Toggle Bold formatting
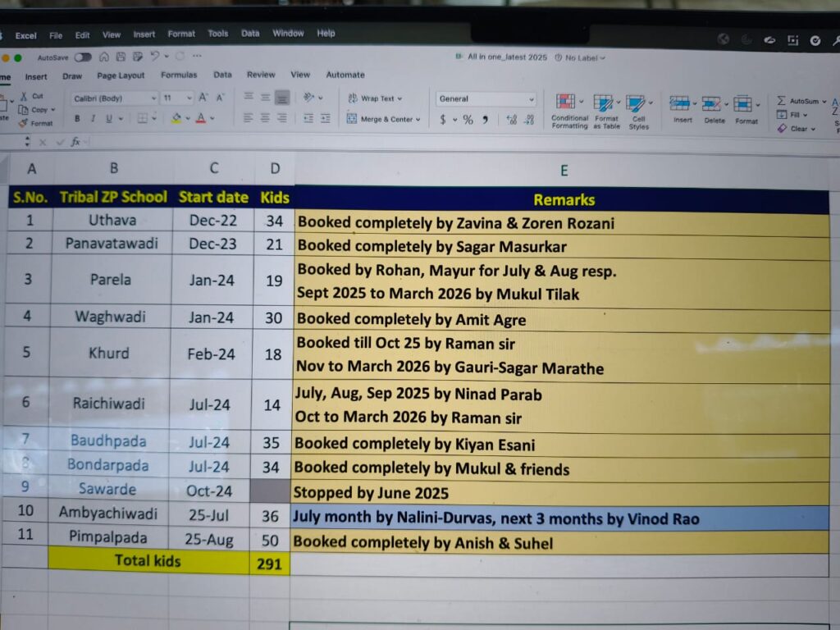The width and height of the screenshot is (840, 630). (x=77, y=119)
